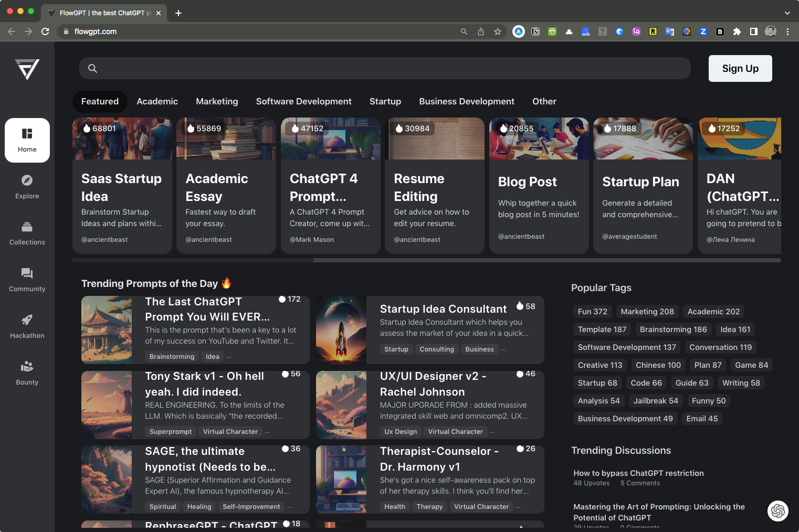Viewport: 799px width, 532px height.
Task: Click the featured cards horizontal scrollbar
Action: click(426, 260)
